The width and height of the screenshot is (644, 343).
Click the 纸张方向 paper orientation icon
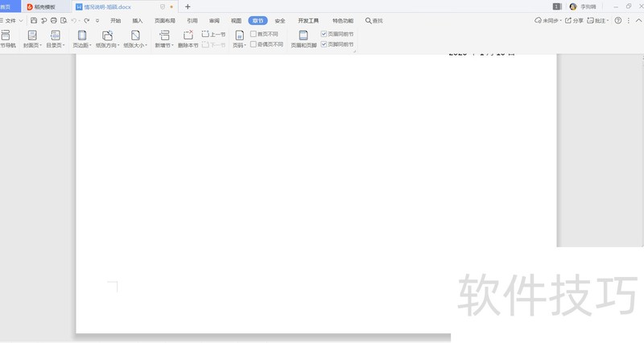point(107,35)
